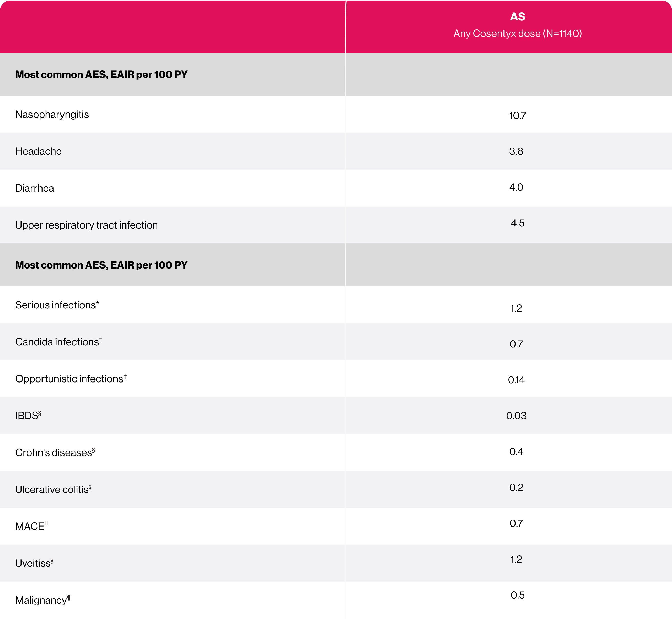The width and height of the screenshot is (672, 619).
Task: Select the 'Any Cosentyx dose (N=1140)' subheading
Action: click(x=517, y=34)
